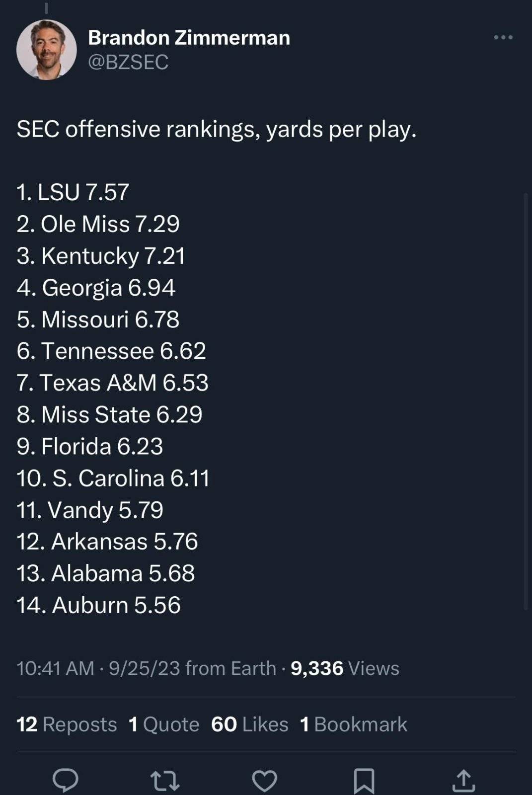Open the reply speech bubble icon
The image size is (532, 795).
tap(66, 780)
